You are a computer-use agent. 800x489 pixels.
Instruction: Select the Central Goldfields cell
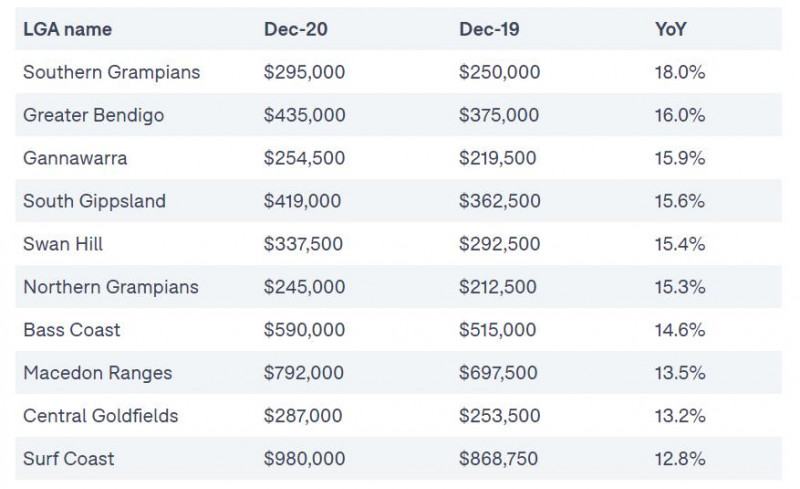(x=101, y=416)
